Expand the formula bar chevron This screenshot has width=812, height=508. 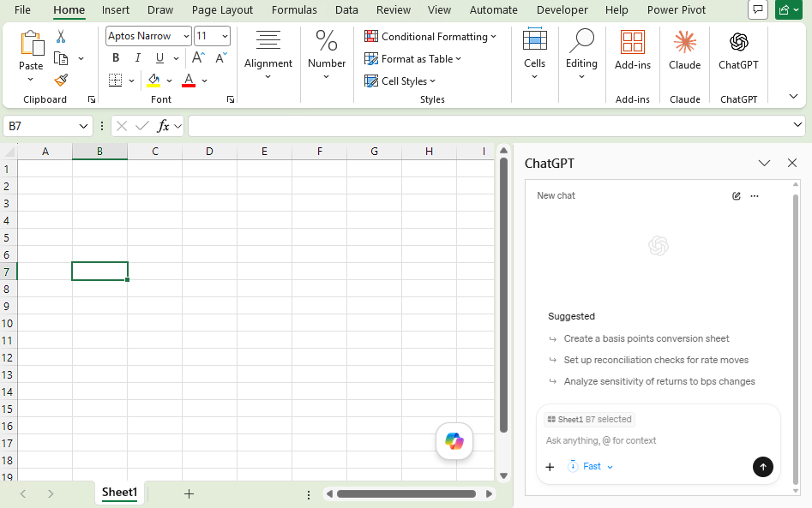797,125
